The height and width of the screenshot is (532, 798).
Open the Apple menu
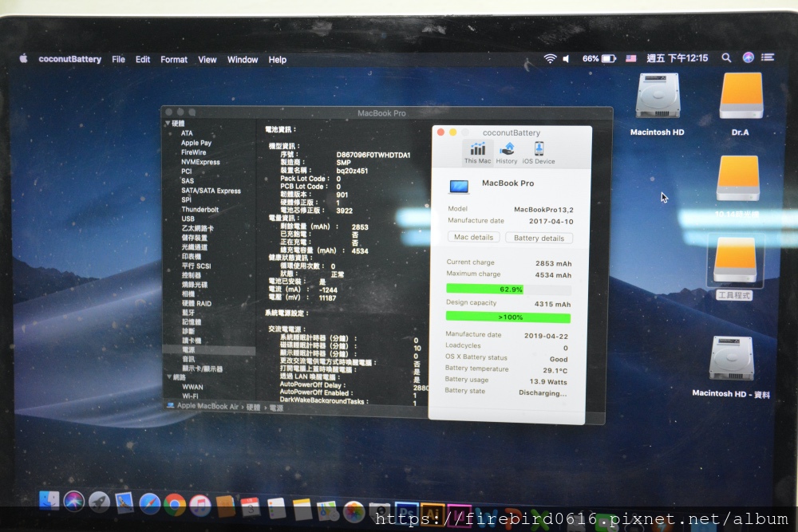[23, 58]
